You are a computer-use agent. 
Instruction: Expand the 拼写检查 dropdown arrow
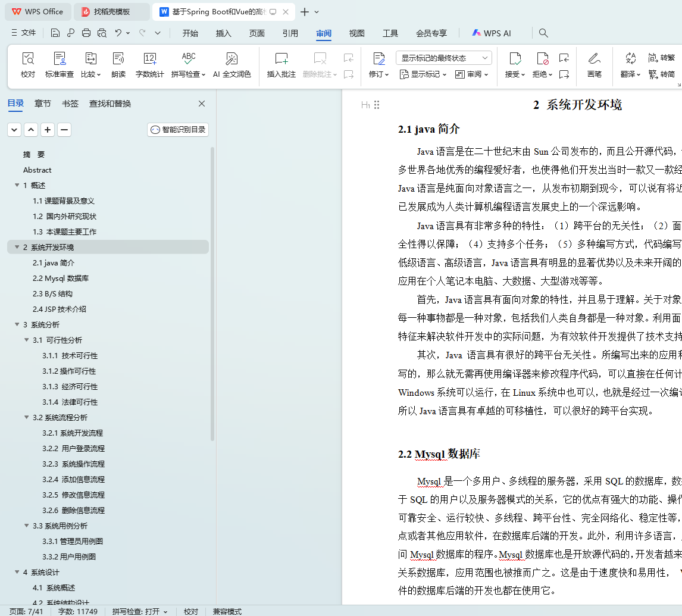click(204, 75)
